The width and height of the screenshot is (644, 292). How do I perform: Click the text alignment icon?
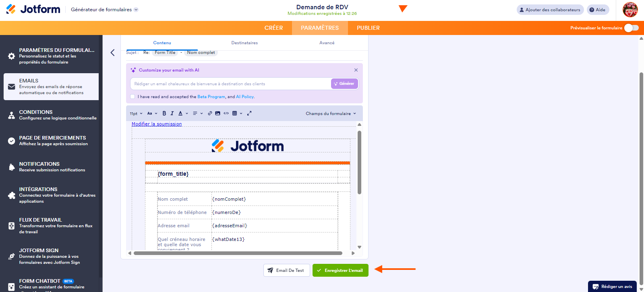[x=195, y=113]
